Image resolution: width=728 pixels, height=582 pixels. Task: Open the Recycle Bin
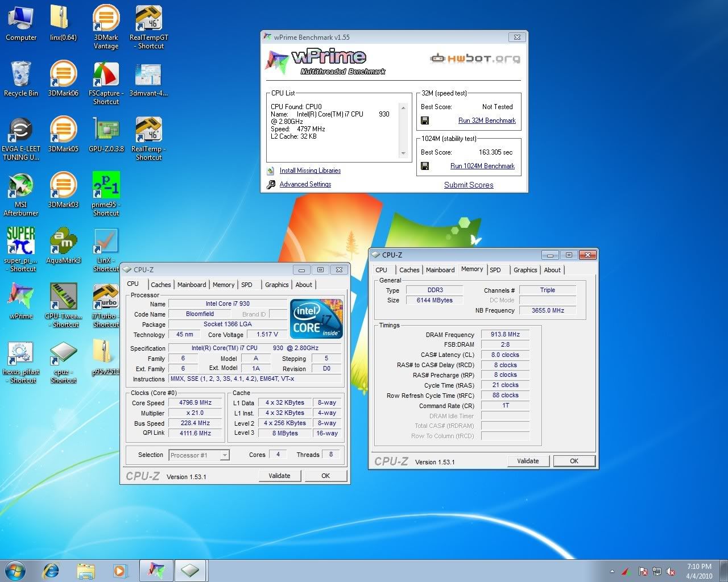point(21,79)
